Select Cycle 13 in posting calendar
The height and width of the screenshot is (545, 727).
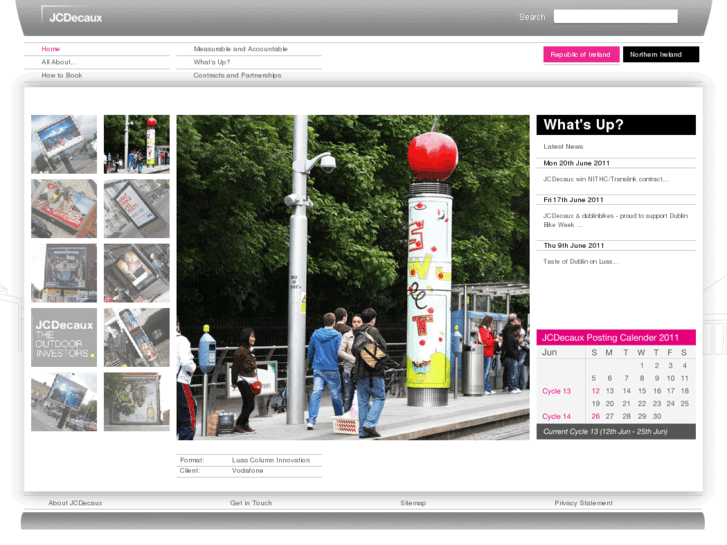coord(556,391)
